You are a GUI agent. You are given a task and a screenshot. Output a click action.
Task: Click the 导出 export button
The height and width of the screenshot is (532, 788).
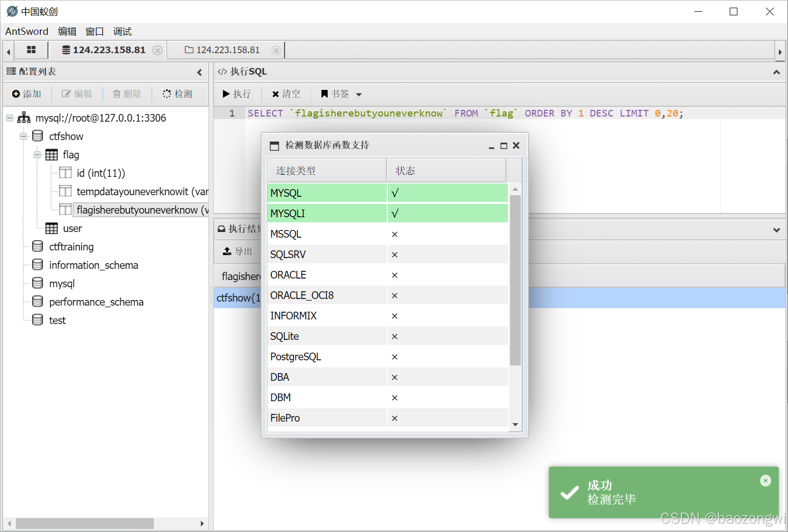tap(238, 251)
